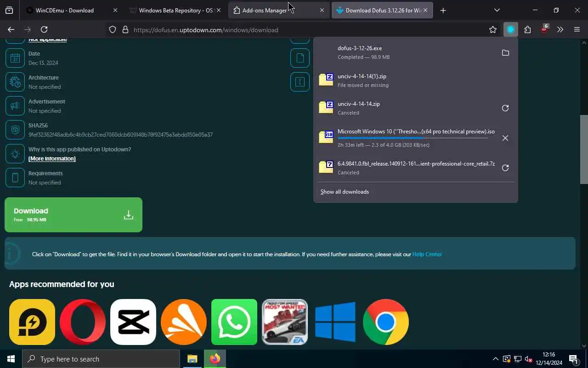Expand more tools overflow chevron
Screen dimensions: 588x368
560,29
